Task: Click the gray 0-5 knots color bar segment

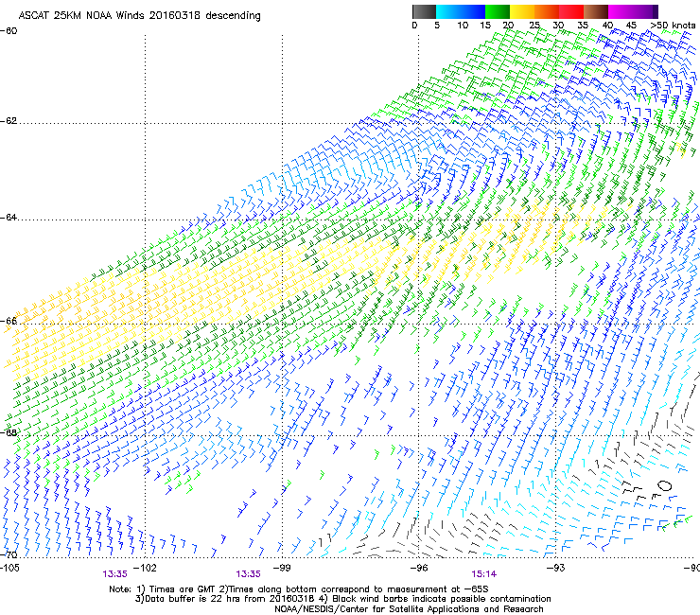Action: tap(424, 11)
